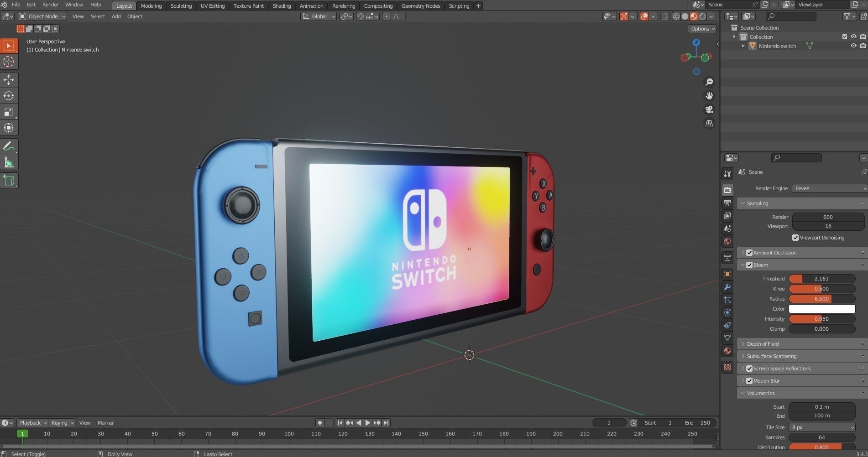
Task: Switch perspective/orthographic grid icon
Action: [709, 124]
